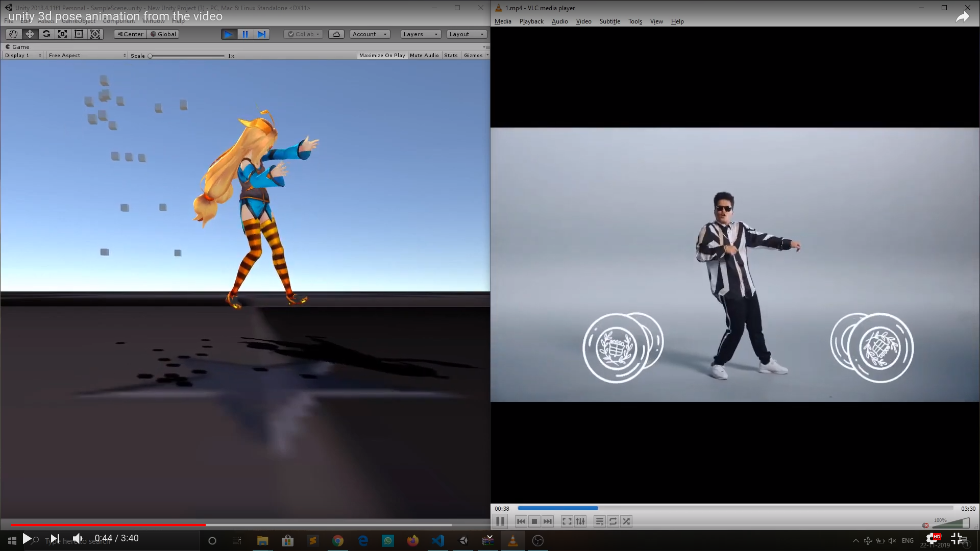Toggle Mute Audio in Game view
Viewport: 980px width, 551px height.
pos(424,56)
